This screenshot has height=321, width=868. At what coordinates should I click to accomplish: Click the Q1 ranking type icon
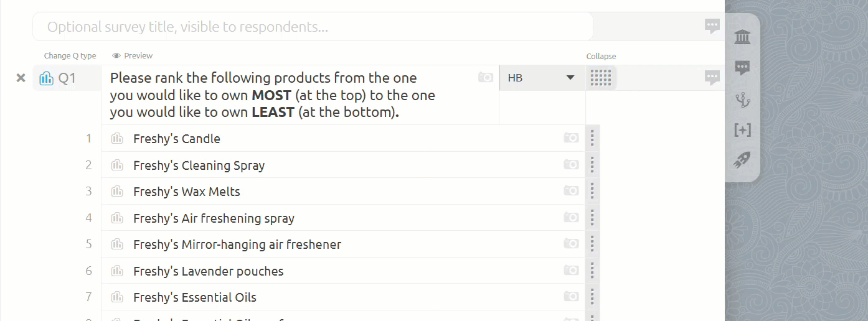click(46, 78)
